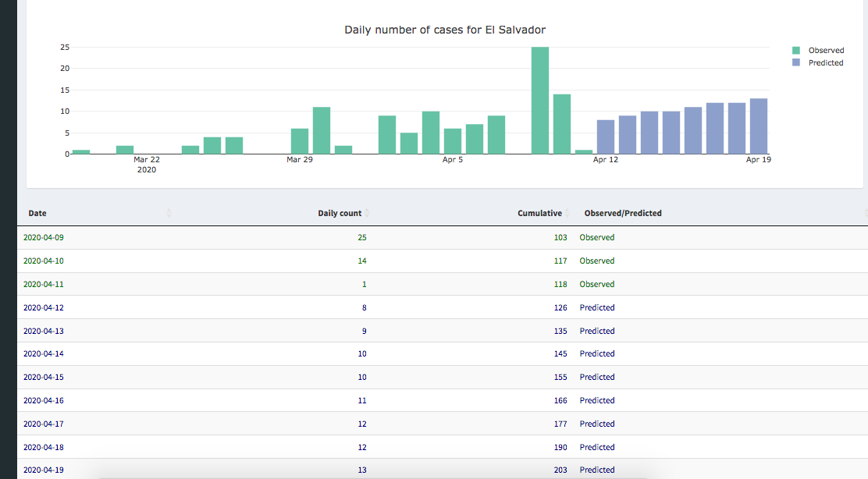
Task: Sort table using the Date column sort arrows
Action: pyautogui.click(x=169, y=213)
